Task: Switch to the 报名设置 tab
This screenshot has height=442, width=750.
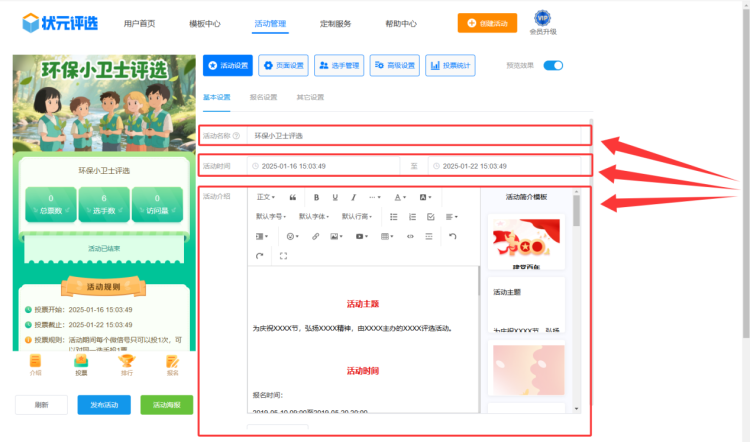Action: pos(263,97)
